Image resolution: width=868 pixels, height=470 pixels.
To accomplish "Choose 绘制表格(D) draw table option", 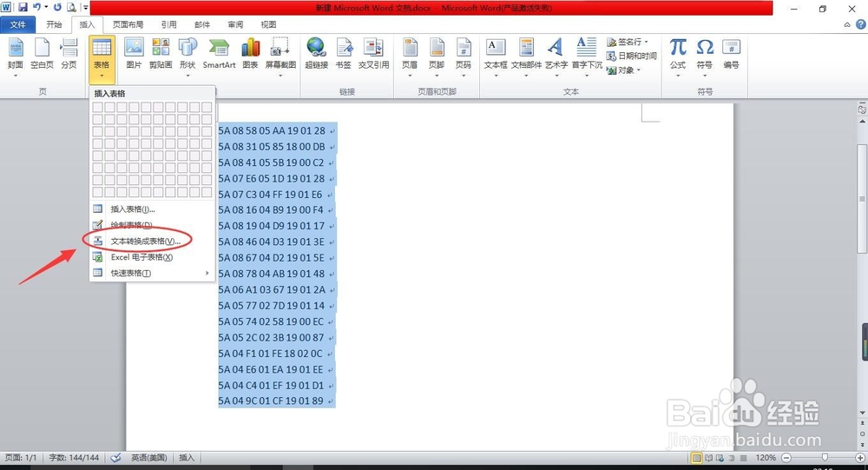I will pos(152,225).
